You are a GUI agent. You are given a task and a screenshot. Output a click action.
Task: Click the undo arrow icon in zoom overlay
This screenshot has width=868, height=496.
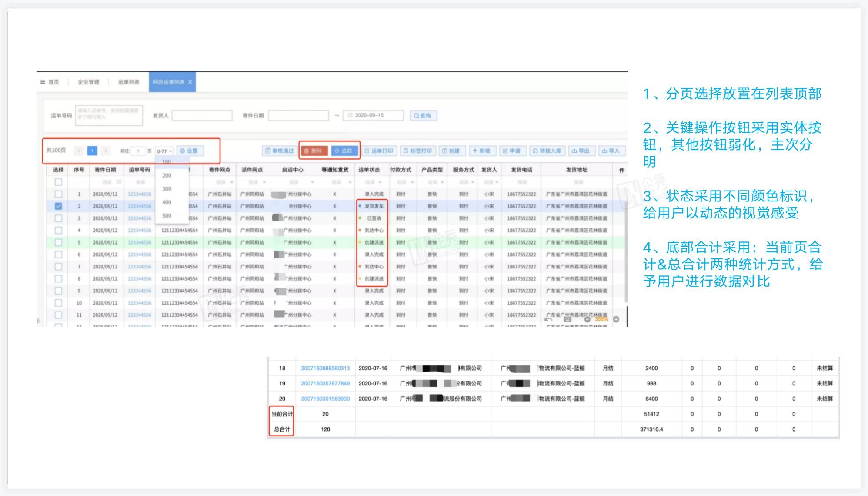(548, 319)
